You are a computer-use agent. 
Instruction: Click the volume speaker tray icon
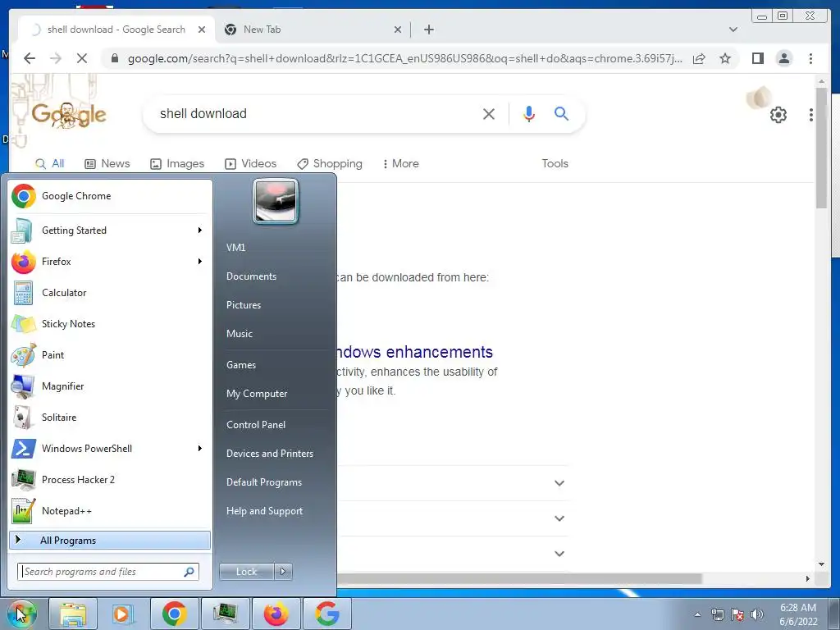click(757, 614)
